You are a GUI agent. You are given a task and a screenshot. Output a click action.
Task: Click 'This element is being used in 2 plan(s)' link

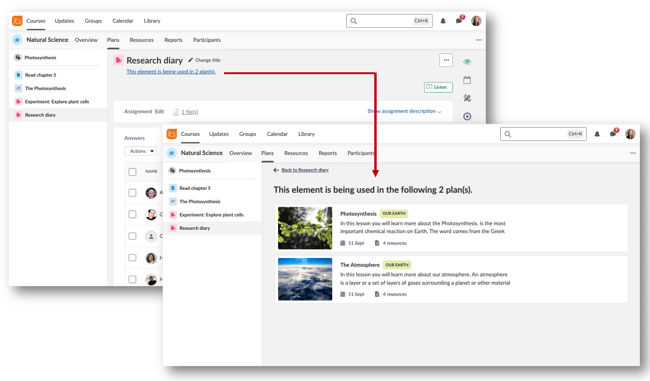pyautogui.click(x=171, y=72)
